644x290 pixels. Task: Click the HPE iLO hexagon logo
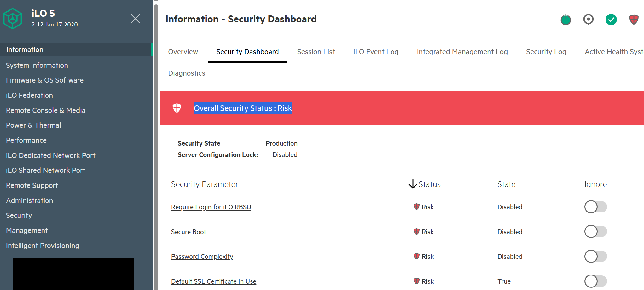[x=13, y=19]
